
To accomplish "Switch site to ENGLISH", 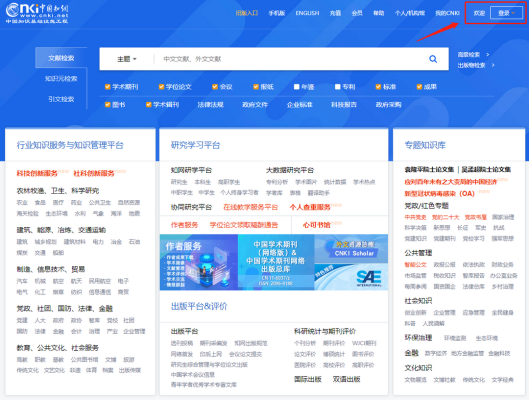I will tap(307, 13).
